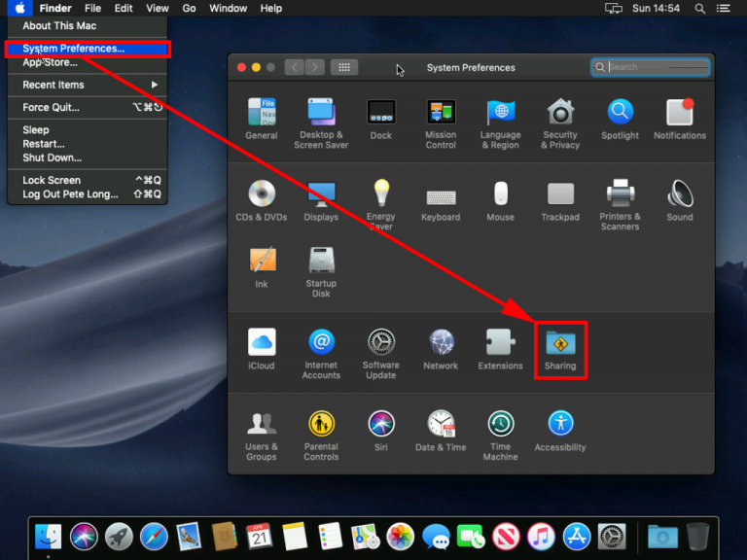
Task: Open Ink preferences
Action: 262,267
